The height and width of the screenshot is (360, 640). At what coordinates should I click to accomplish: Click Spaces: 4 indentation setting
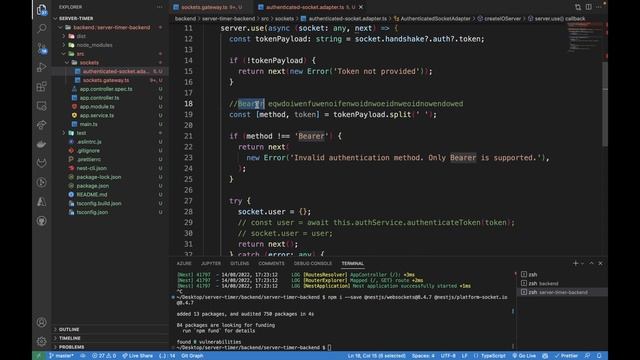423,356
